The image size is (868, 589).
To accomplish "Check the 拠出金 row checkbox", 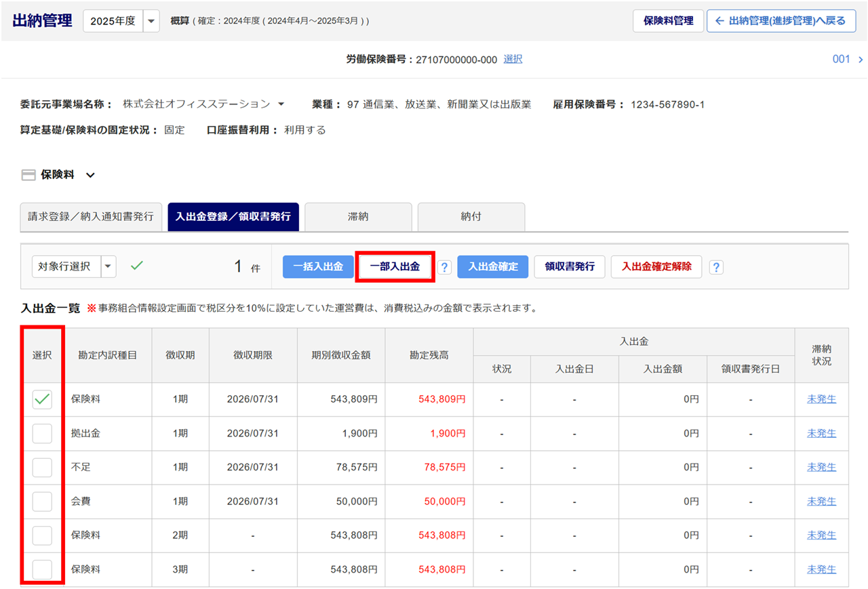I will coord(42,434).
